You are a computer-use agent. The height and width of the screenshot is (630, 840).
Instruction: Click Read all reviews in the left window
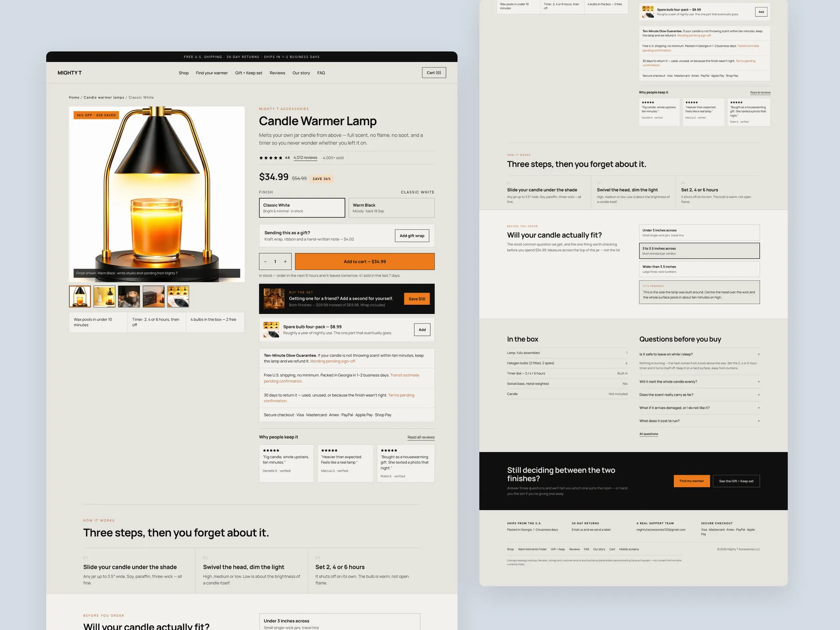click(x=421, y=437)
